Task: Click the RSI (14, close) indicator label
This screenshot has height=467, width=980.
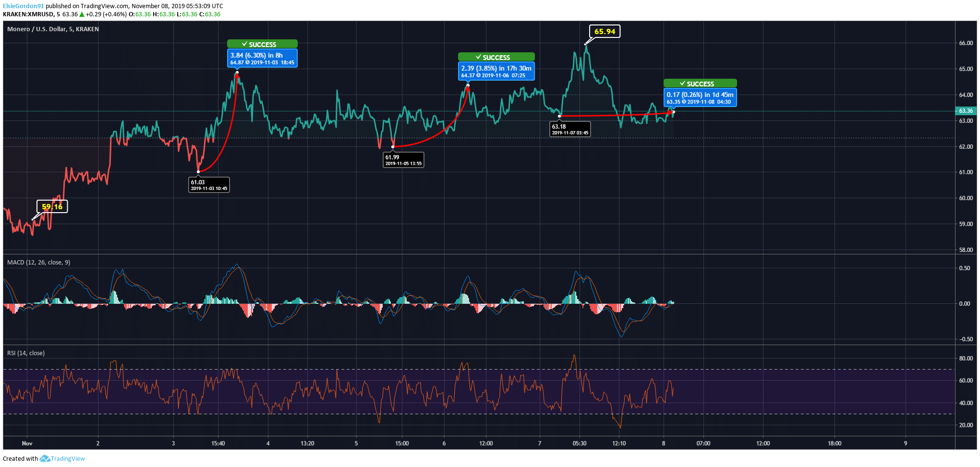Action: 26,353
